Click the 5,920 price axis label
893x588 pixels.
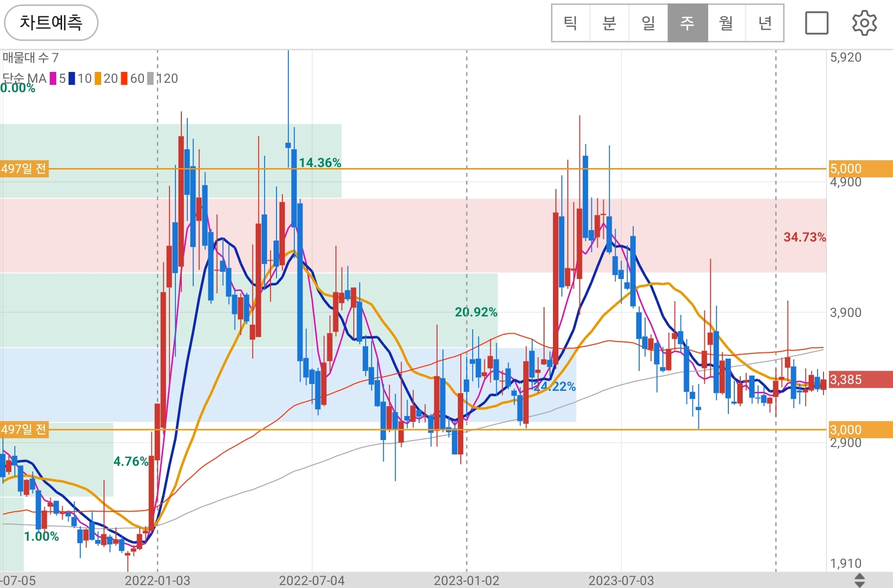point(846,57)
